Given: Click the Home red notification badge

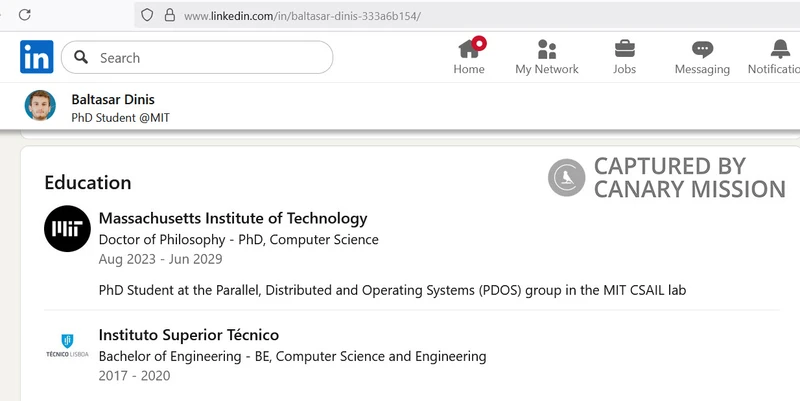Looking at the screenshot, I should 479,43.
